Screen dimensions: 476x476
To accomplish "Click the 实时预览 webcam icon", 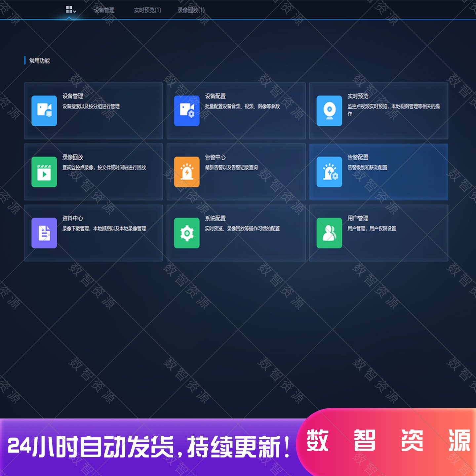I will pyautogui.click(x=329, y=111).
